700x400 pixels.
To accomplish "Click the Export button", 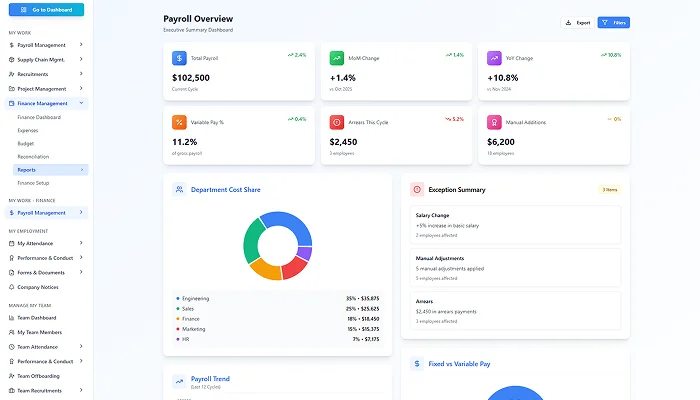I will click(576, 22).
